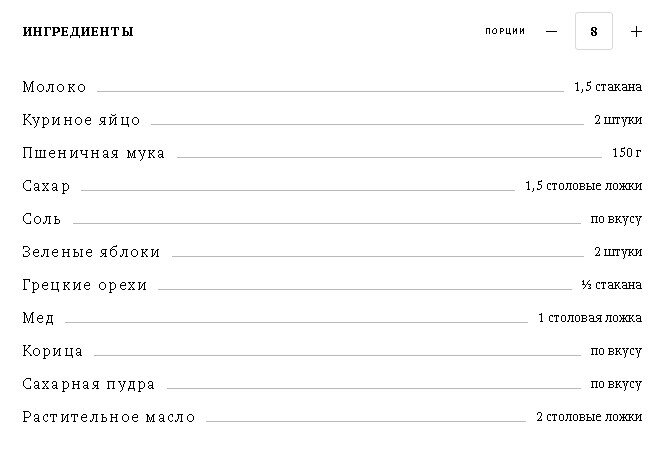The image size is (664, 457).
Task: Click the 1,5 стакана milk quantity
Action: pyautogui.click(x=608, y=87)
